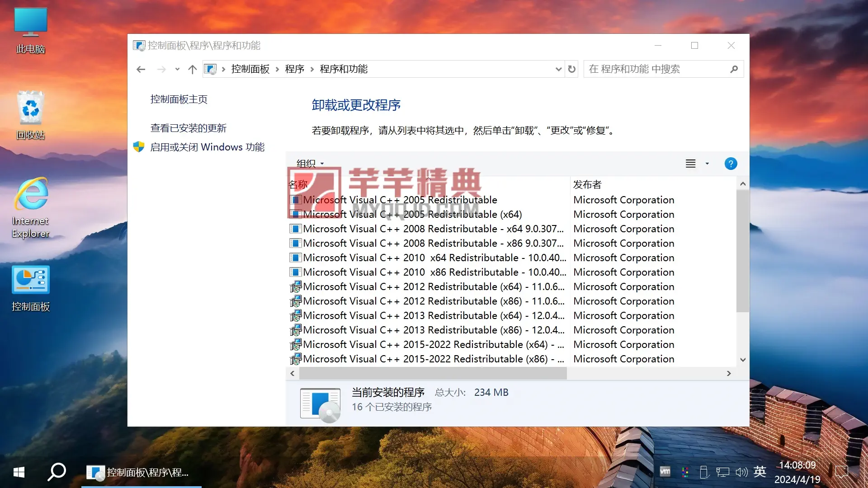
Task: Click the 控制面板 breadcrumb segment
Action: click(x=250, y=69)
